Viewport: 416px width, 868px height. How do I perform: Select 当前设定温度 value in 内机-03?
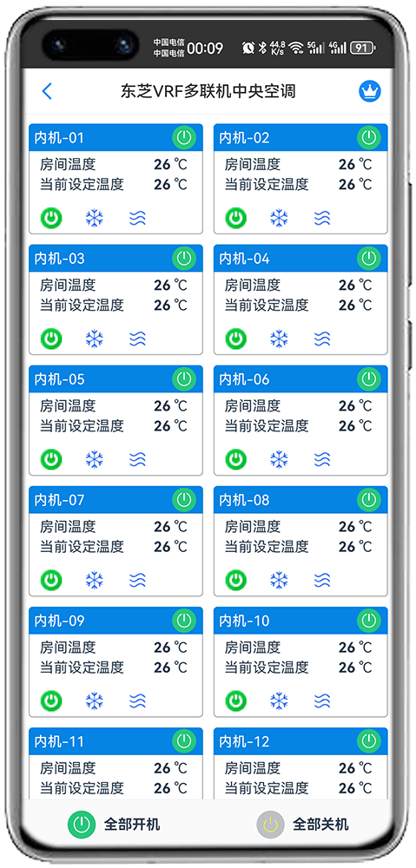tap(170, 305)
